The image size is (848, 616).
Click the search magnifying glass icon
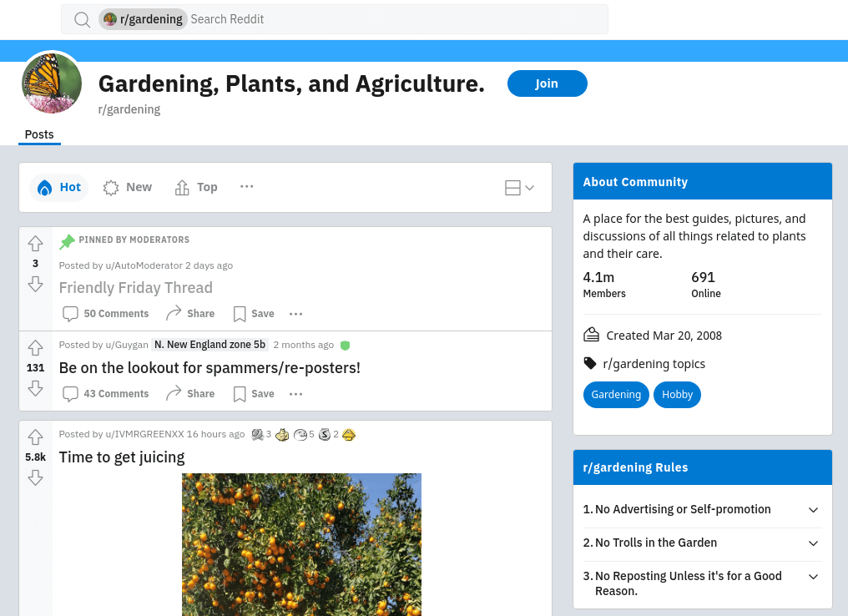[82, 20]
